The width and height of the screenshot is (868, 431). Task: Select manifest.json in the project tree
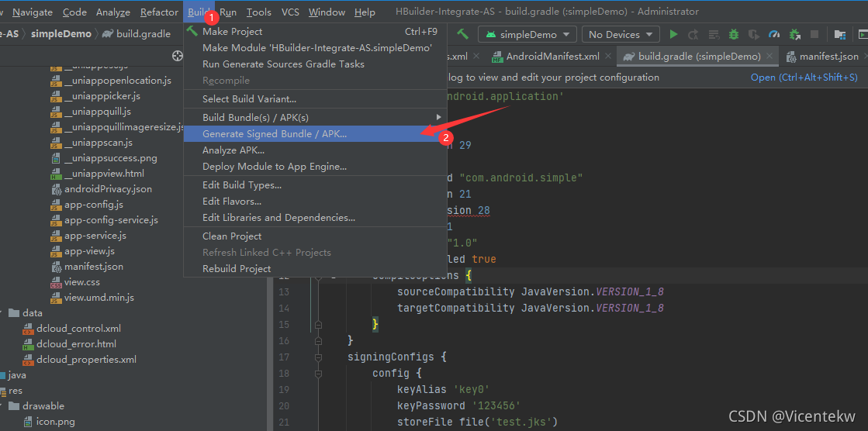94,267
